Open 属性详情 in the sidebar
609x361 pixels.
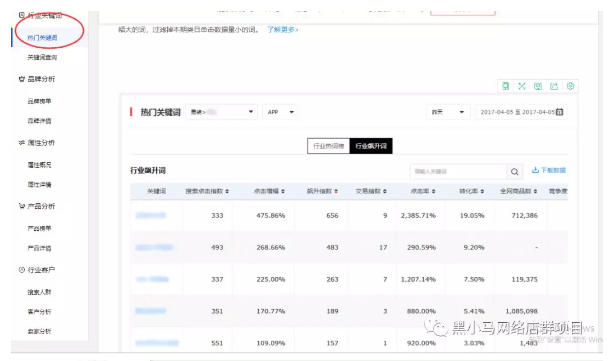click(39, 185)
